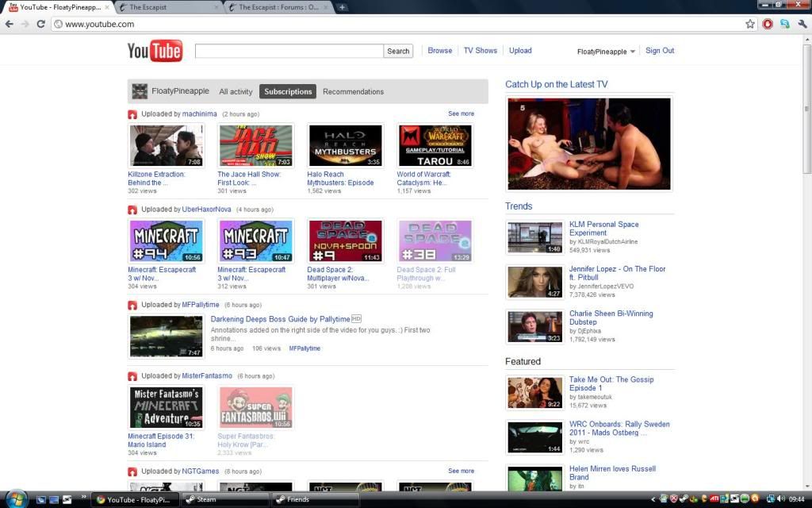Open a new tab with the plus button
Image resolution: width=812 pixels, height=508 pixels.
click(x=342, y=7)
